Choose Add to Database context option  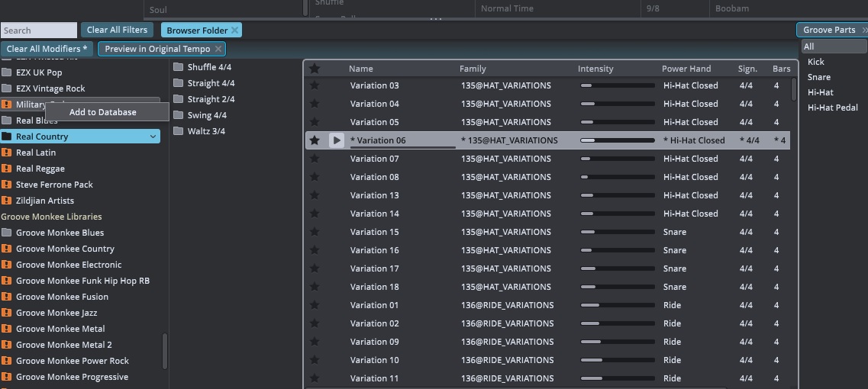[x=103, y=112]
